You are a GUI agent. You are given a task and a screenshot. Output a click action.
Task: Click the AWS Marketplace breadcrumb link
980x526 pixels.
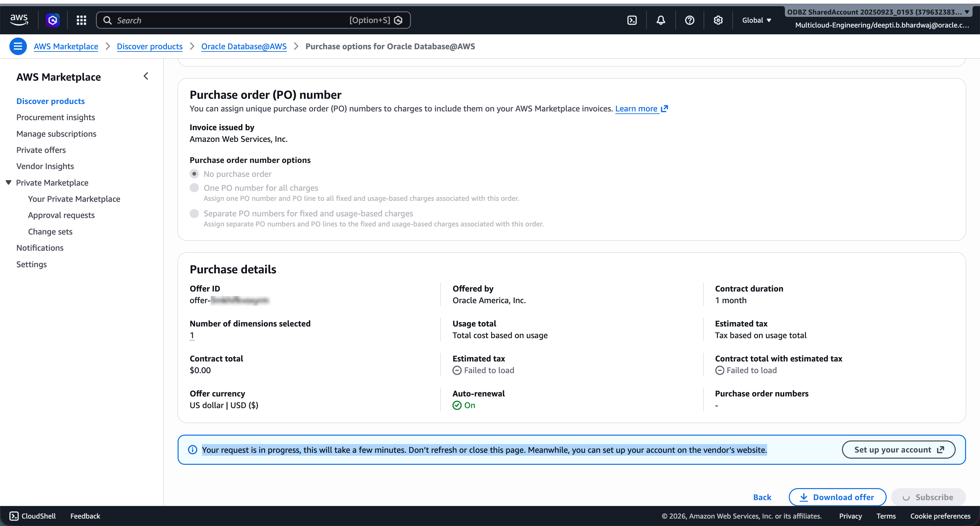point(66,46)
